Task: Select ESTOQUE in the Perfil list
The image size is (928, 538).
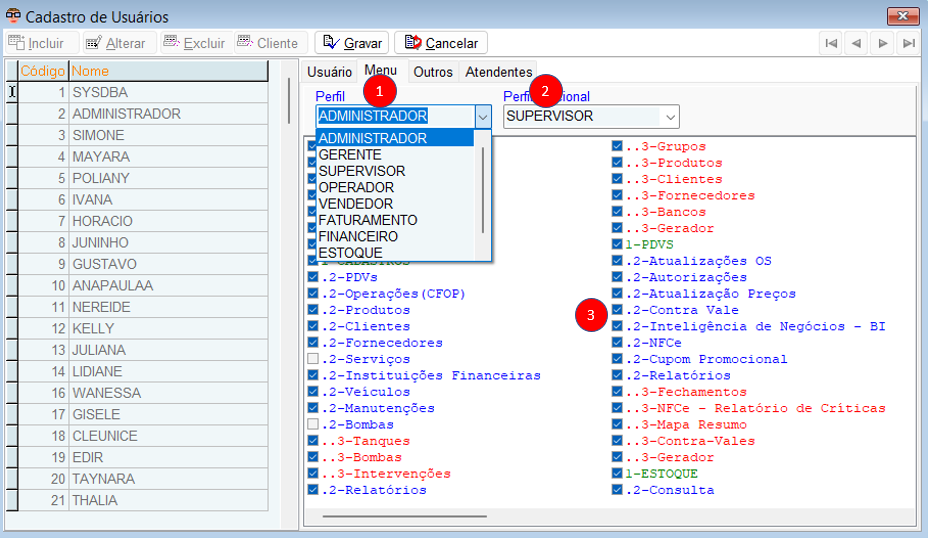Action: pyautogui.click(x=395, y=253)
